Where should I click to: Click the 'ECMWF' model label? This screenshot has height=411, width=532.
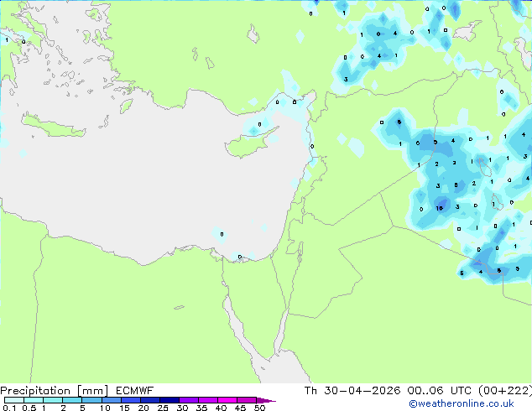click(x=135, y=391)
